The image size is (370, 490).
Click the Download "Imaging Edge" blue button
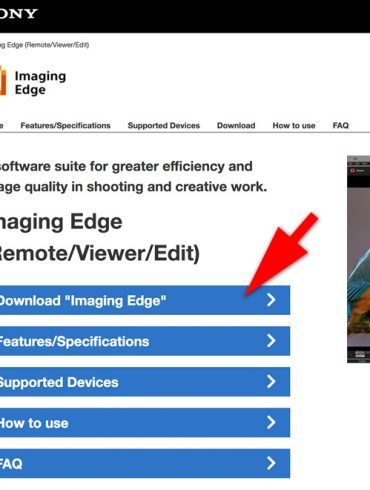[145, 300]
